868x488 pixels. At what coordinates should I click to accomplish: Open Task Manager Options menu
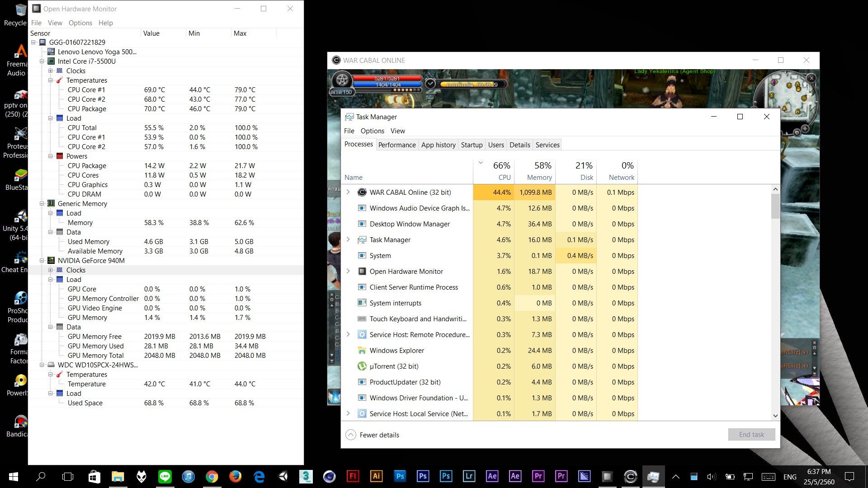point(373,131)
